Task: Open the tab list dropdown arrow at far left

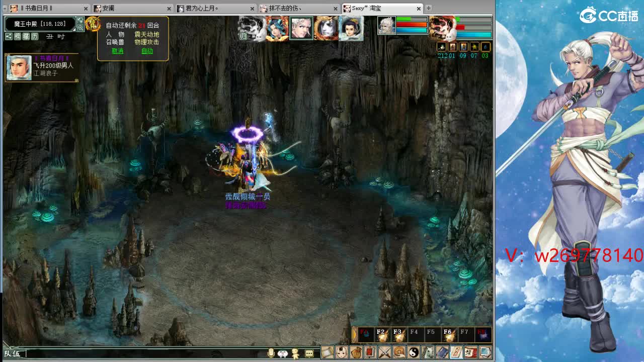Action: pyautogui.click(x=5, y=8)
